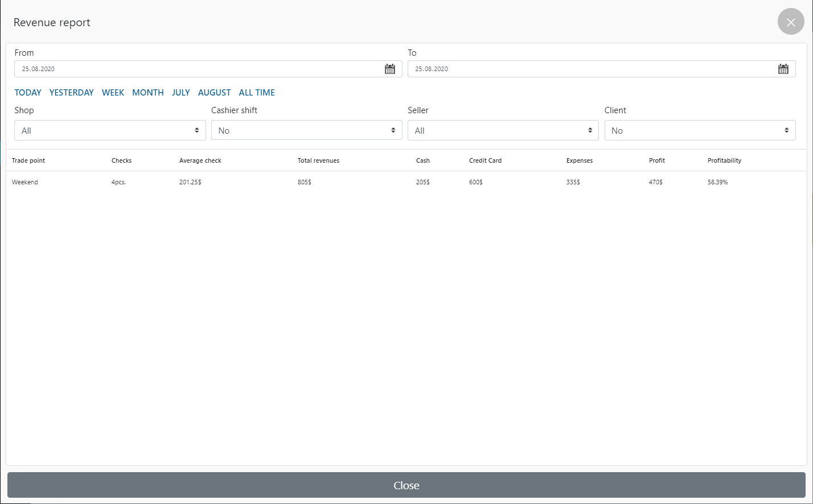Screen dimensions: 813x504
Task: Close the report with the X icon
Action: pos(791,22)
